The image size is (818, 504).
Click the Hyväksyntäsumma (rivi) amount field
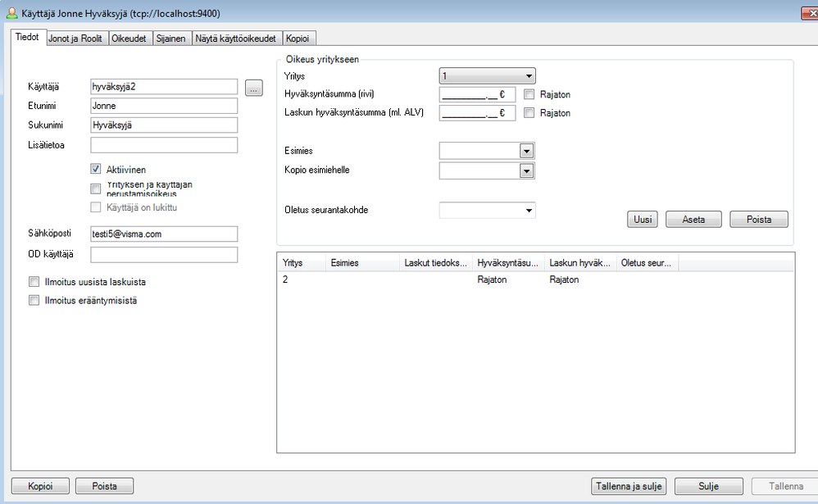point(477,94)
